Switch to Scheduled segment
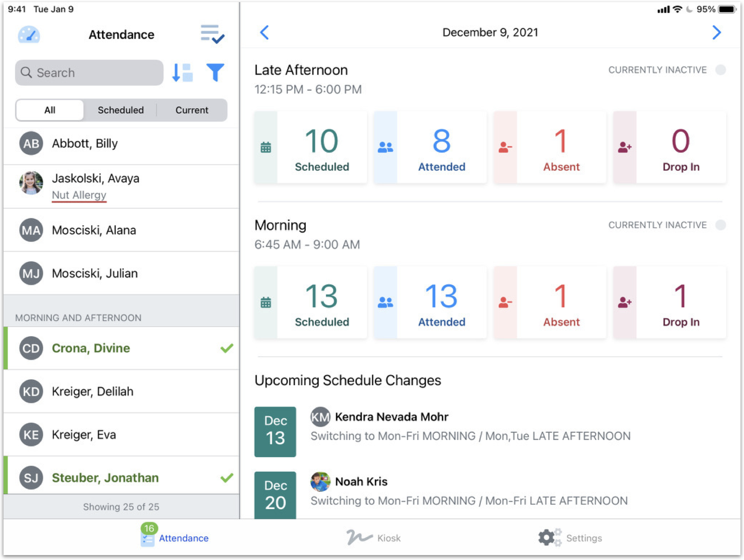 (120, 110)
